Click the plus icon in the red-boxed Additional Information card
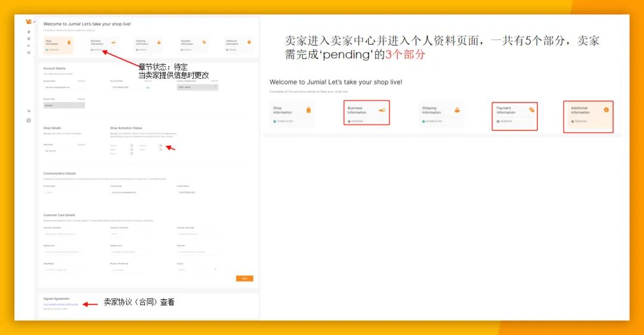This screenshot has height=335, width=644. [x=606, y=110]
